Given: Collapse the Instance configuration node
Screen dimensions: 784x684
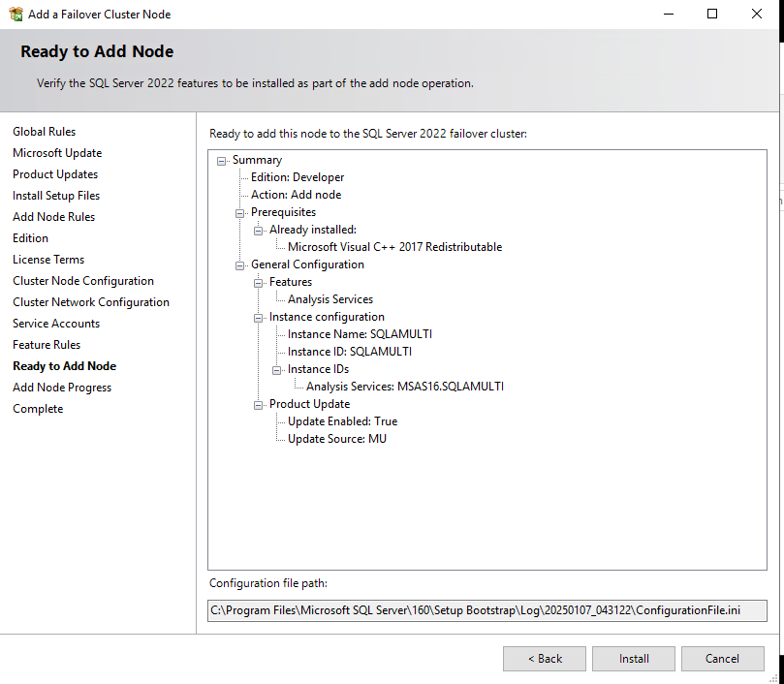Looking at the screenshot, I should (x=258, y=318).
